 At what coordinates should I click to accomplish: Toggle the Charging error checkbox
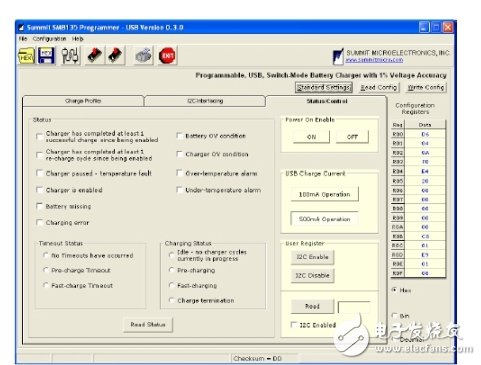39,222
